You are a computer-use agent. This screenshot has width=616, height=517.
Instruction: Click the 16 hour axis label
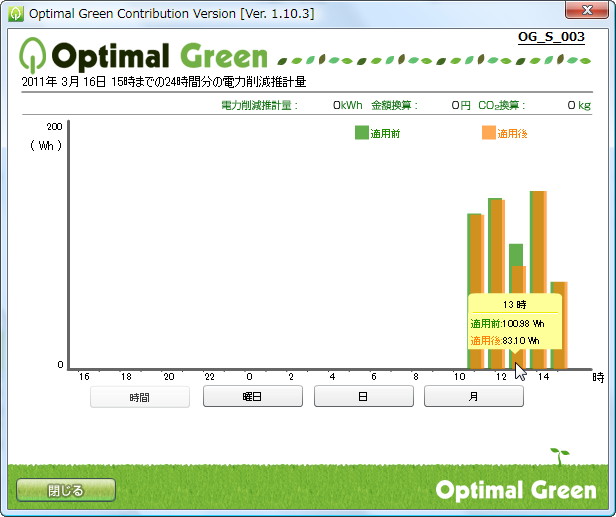tap(84, 376)
